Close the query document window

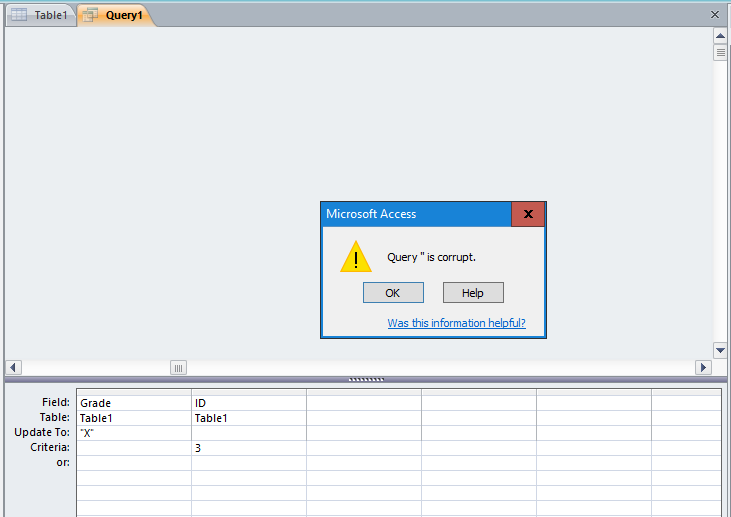click(x=714, y=14)
